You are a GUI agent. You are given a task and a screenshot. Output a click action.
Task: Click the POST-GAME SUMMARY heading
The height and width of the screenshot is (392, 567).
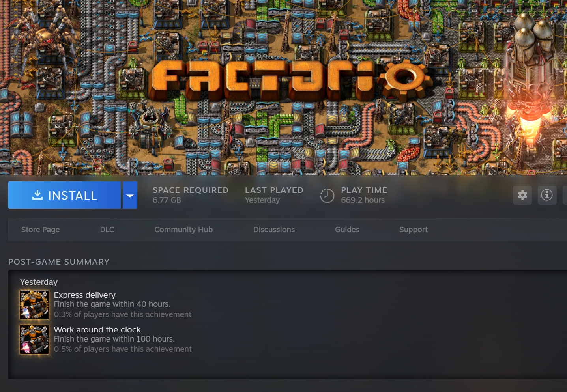pyautogui.click(x=59, y=262)
